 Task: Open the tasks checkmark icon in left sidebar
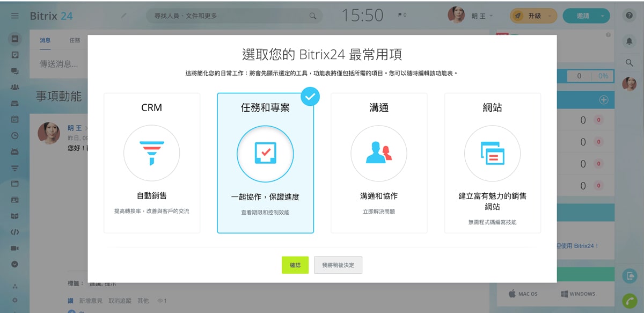(x=15, y=55)
